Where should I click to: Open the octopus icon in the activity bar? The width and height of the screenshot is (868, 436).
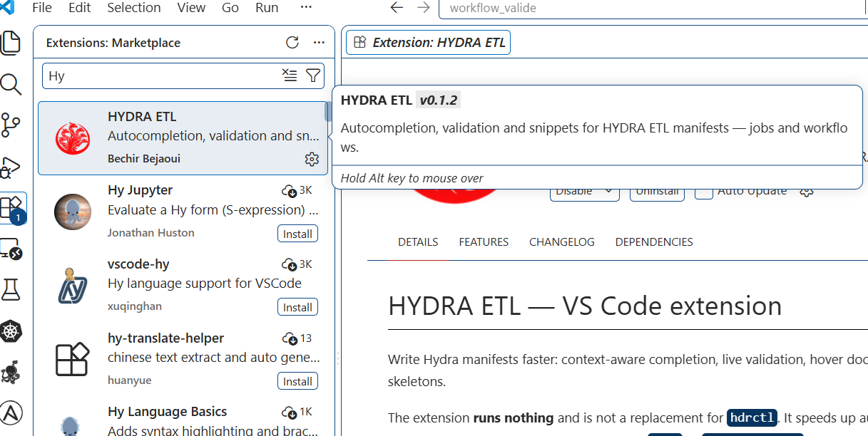tap(11, 371)
